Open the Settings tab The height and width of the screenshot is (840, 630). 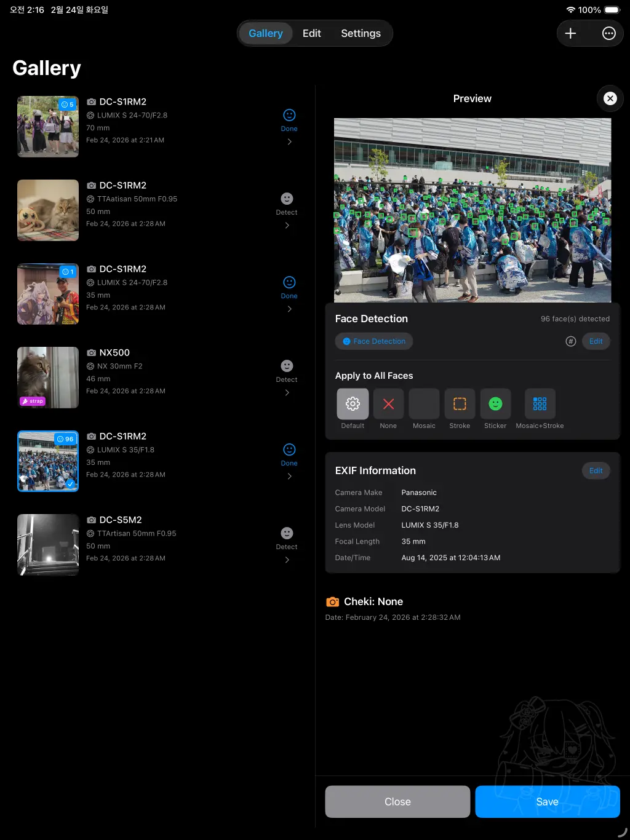click(361, 33)
